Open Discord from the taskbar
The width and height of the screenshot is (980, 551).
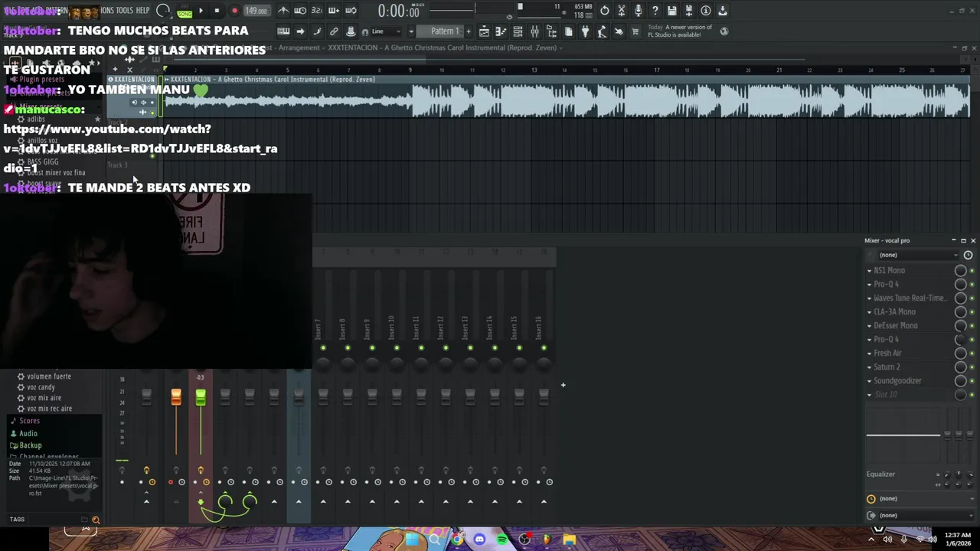point(479,540)
